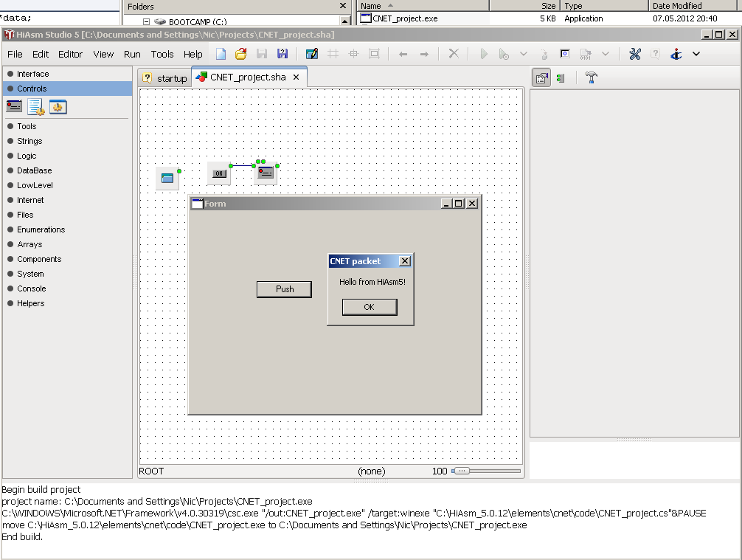The image size is (742, 560).
Task: Expand the Tools palette category
Action: (27, 126)
